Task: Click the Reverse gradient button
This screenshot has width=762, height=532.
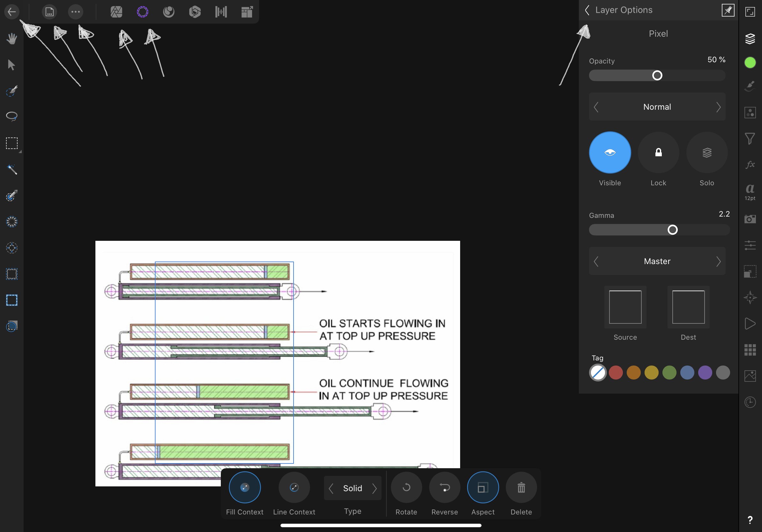Action: tap(444, 488)
